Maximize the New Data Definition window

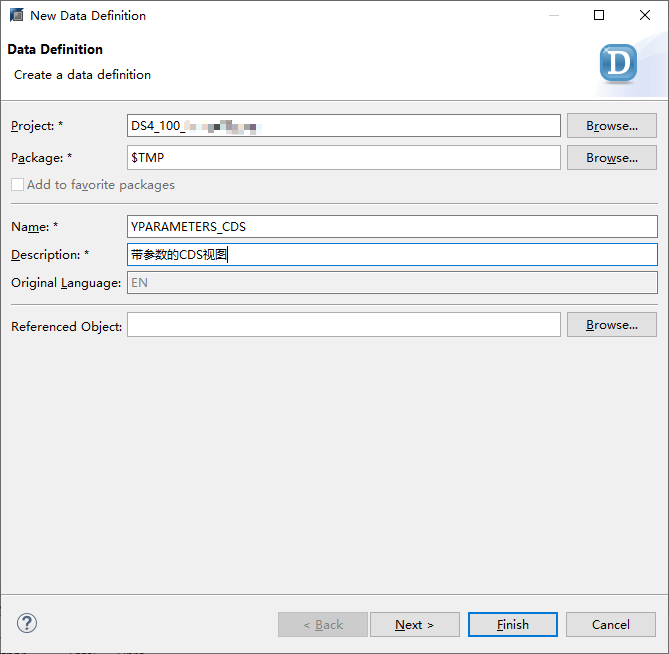(598, 16)
